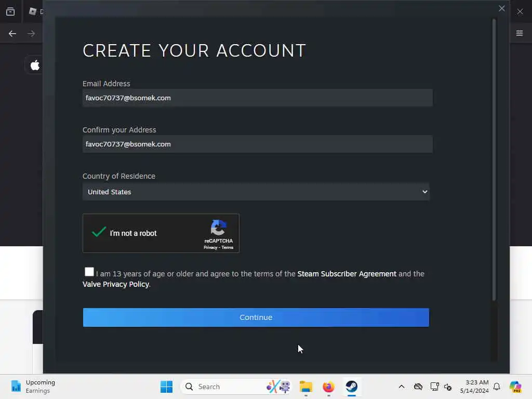Focus the Confirm your Address field
Image resolution: width=532 pixels, height=399 pixels.
coord(258,144)
